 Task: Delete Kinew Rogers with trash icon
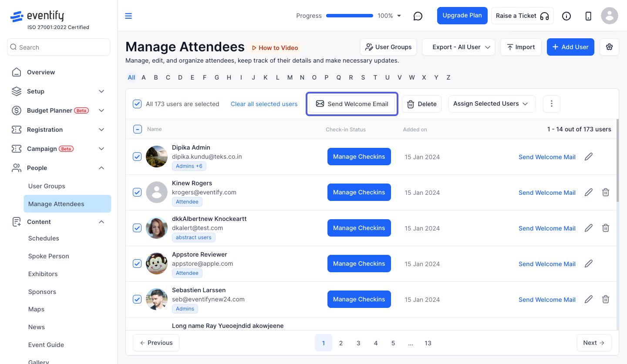click(x=606, y=192)
